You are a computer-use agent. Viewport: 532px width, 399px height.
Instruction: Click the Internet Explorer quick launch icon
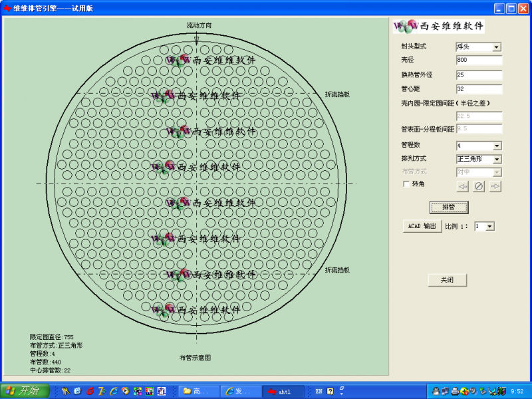tap(113, 391)
